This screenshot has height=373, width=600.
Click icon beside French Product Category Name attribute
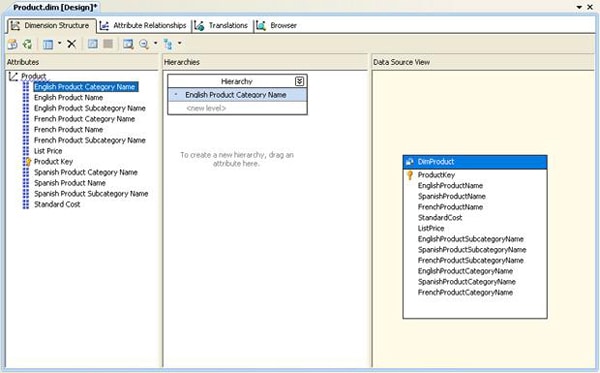pyautogui.click(x=26, y=119)
